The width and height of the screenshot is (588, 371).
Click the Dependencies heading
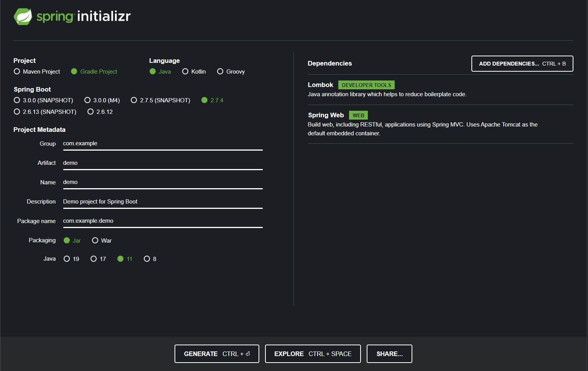tap(329, 63)
